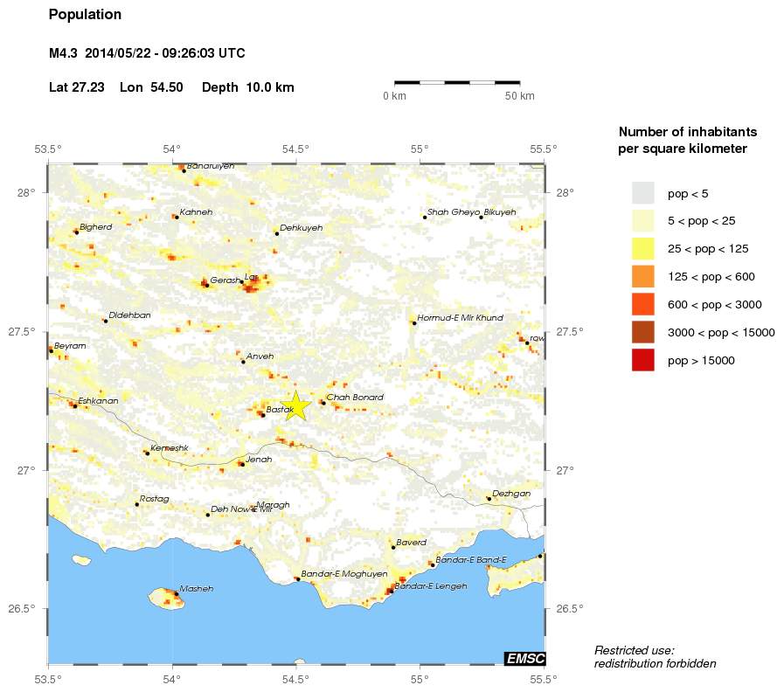
Task: Select the 'Depth 10.0 km' text
Action: (x=248, y=87)
